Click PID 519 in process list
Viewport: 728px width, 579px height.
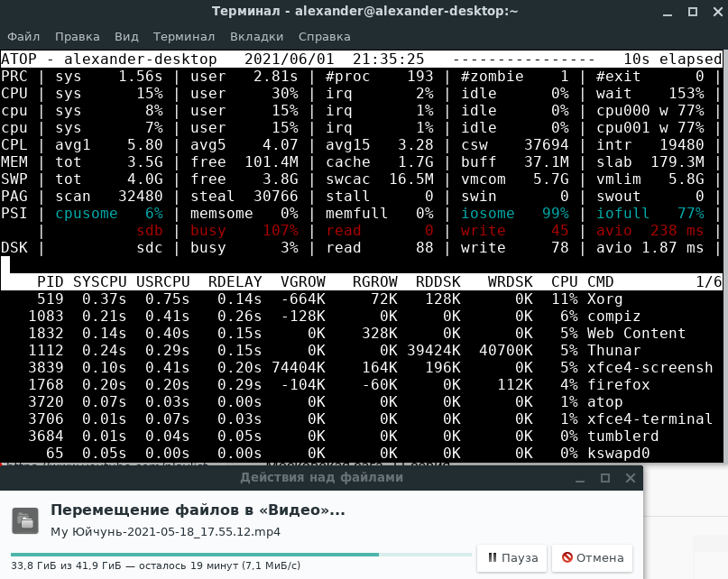(51, 299)
